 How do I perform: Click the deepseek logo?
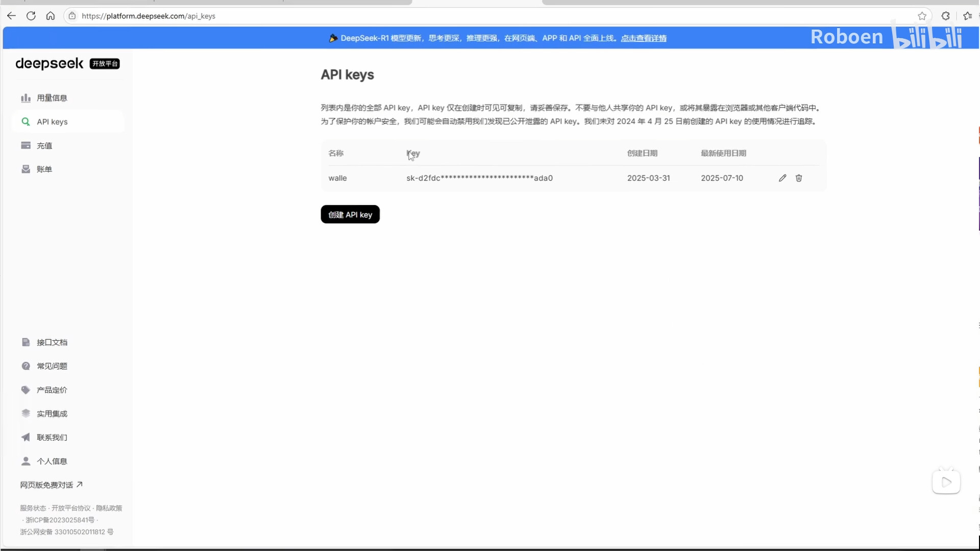point(50,64)
